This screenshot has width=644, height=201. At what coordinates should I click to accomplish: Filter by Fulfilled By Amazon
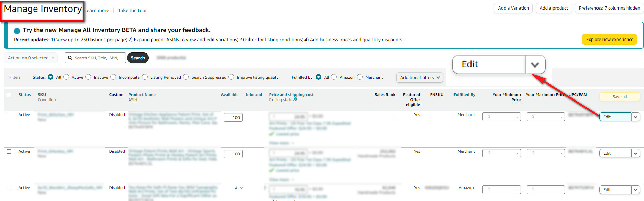coord(334,77)
